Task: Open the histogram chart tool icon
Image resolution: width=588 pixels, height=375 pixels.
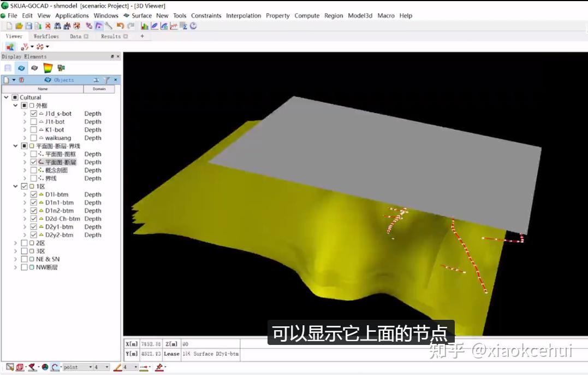Action: [144, 26]
